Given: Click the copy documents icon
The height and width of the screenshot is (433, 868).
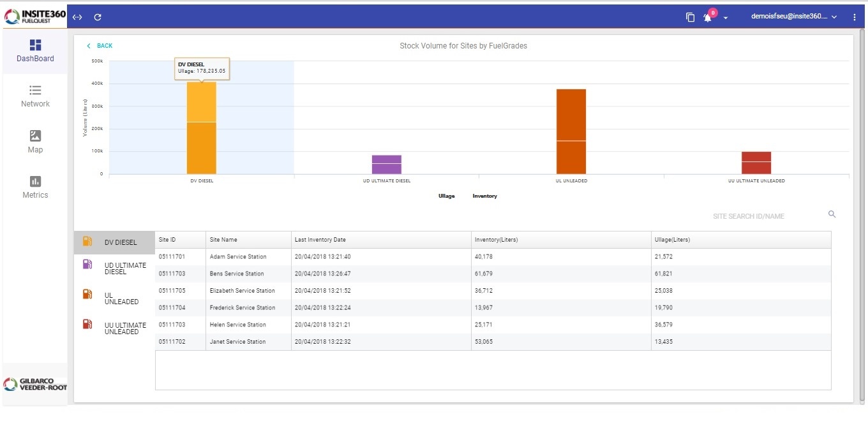Looking at the screenshot, I should coord(690,17).
